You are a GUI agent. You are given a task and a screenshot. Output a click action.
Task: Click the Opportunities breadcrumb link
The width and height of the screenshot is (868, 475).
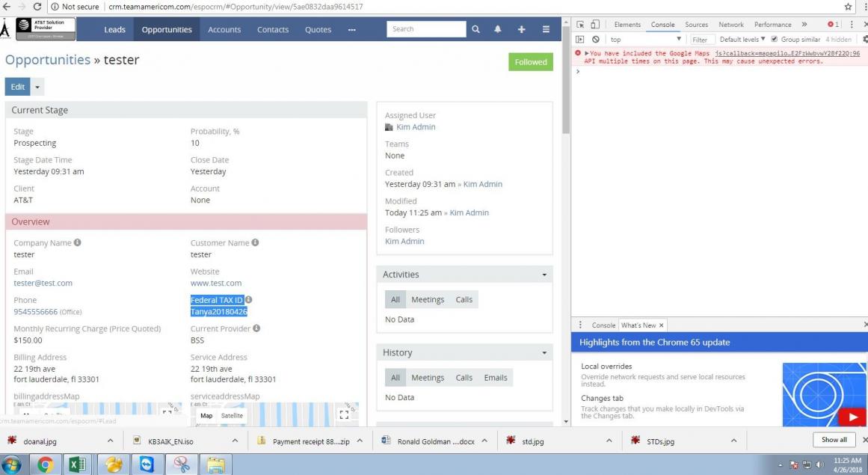click(48, 60)
